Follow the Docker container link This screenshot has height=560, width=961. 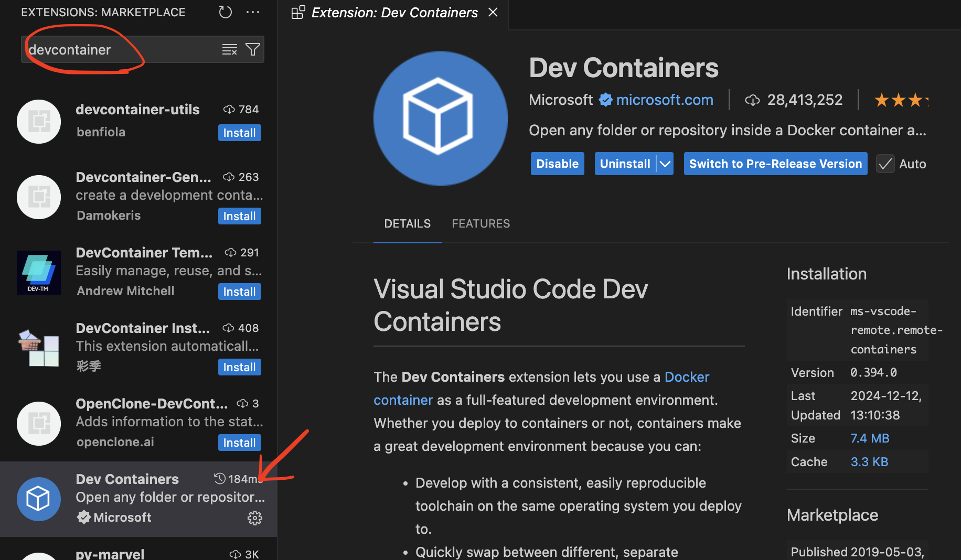click(687, 376)
